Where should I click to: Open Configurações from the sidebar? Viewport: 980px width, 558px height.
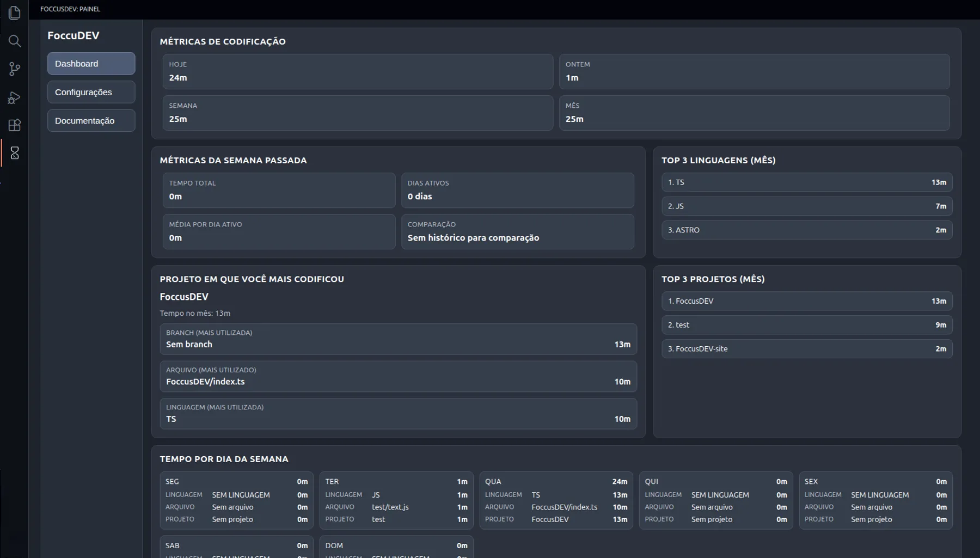coord(91,92)
